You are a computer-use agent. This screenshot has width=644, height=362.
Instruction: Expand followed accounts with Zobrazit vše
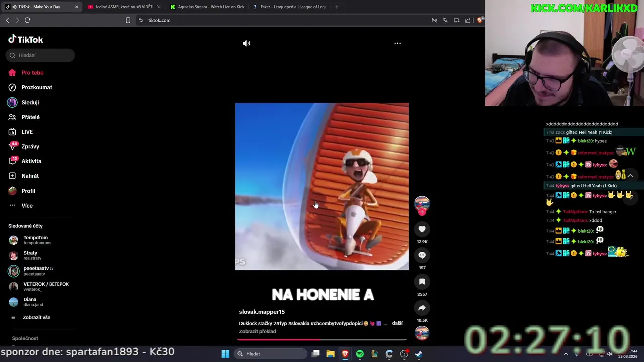36,317
